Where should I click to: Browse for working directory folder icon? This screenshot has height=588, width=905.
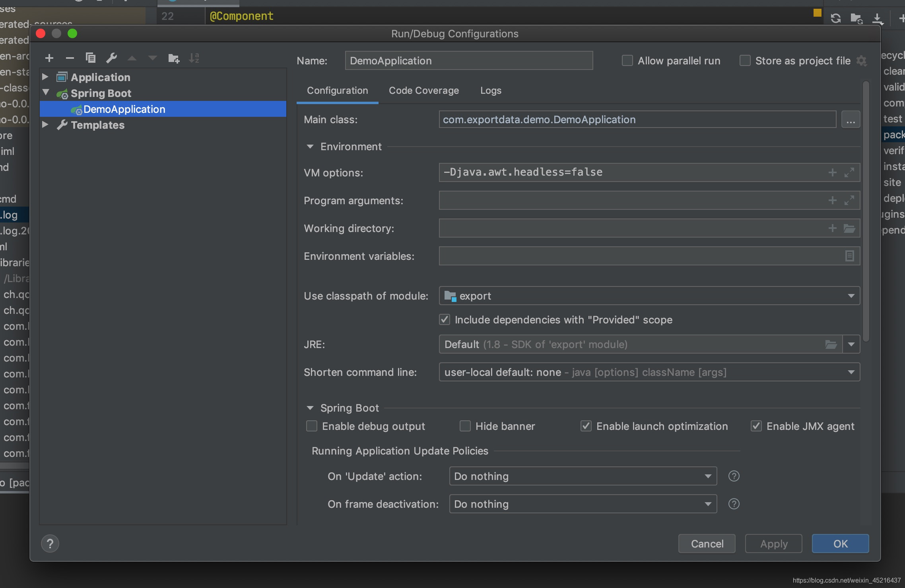pyautogui.click(x=849, y=228)
